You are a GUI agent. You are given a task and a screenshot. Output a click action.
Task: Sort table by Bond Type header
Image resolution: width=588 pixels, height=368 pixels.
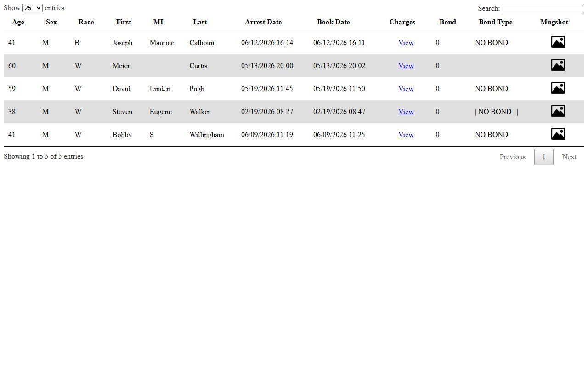pos(496,22)
